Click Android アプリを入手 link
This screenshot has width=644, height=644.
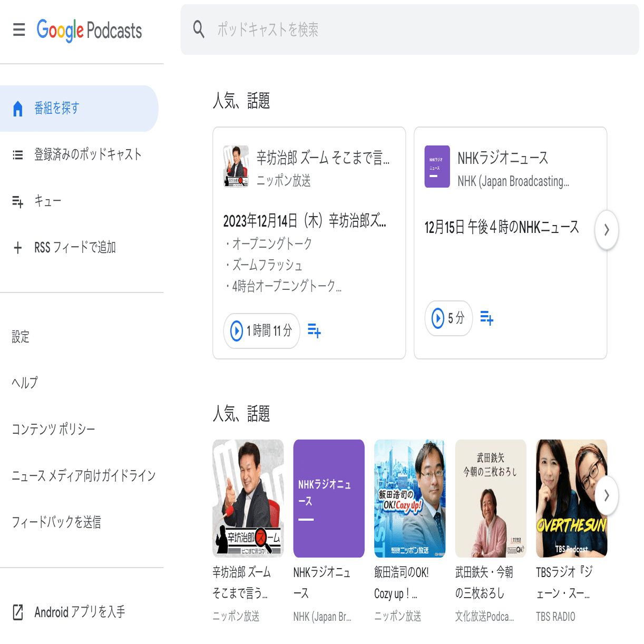(80, 612)
